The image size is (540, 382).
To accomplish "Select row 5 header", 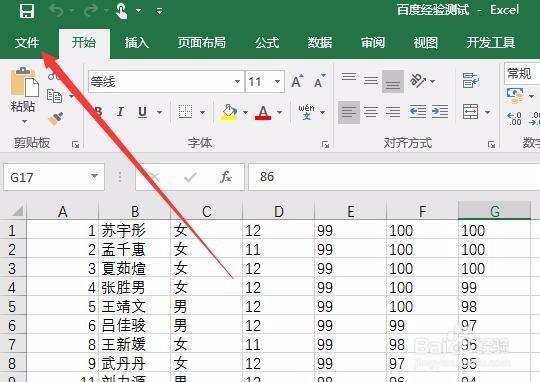I will point(13,306).
